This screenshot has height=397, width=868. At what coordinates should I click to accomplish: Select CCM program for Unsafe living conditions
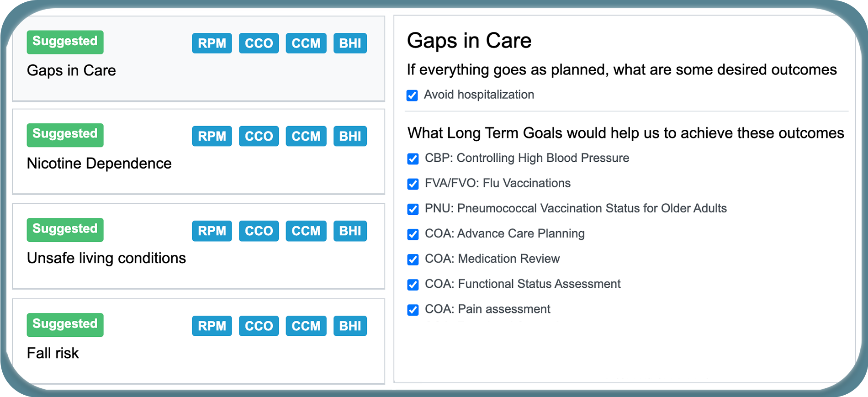(306, 231)
